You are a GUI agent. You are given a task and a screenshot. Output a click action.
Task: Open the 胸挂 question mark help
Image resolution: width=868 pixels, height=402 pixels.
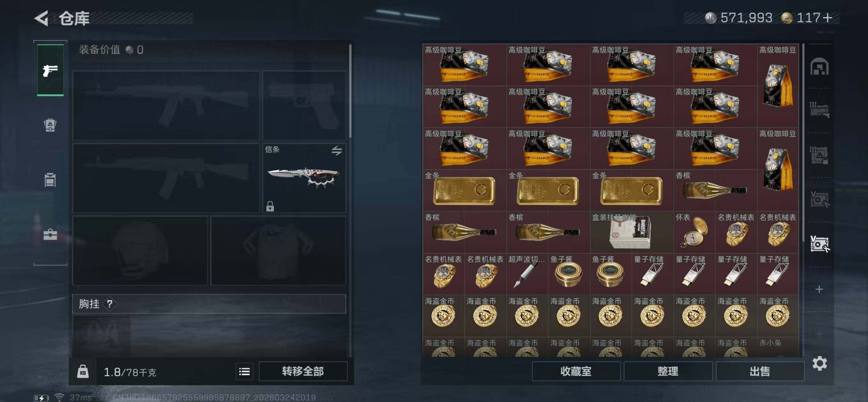pyautogui.click(x=109, y=304)
